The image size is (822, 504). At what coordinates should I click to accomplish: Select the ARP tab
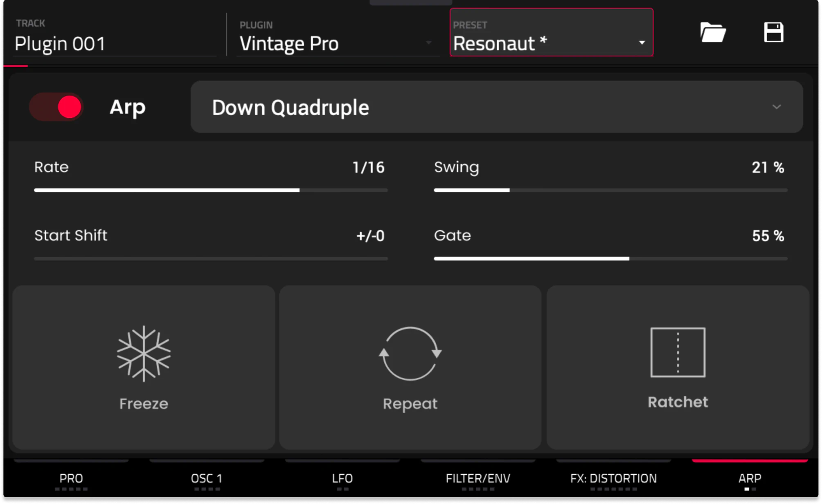click(750, 478)
